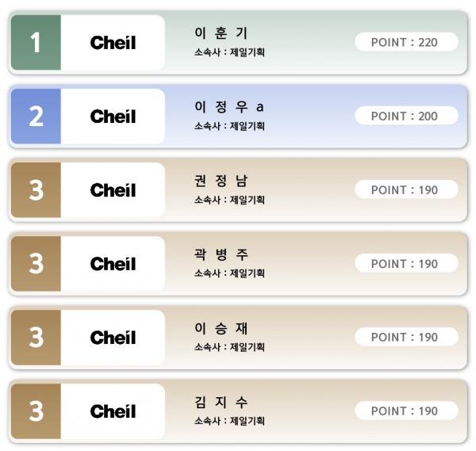Click the Cheil logo in the rank 1 row
This screenshot has width=476, height=451.
click(x=113, y=43)
